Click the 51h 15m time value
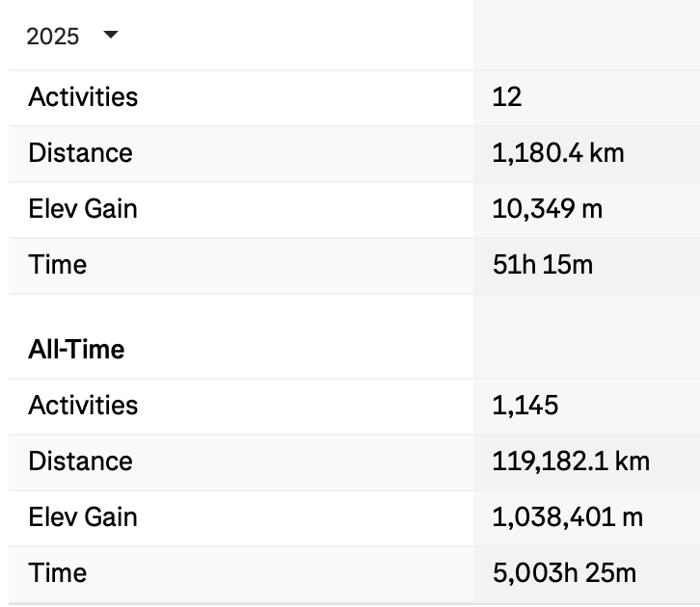Screen dimensions: 700x607 542,265
